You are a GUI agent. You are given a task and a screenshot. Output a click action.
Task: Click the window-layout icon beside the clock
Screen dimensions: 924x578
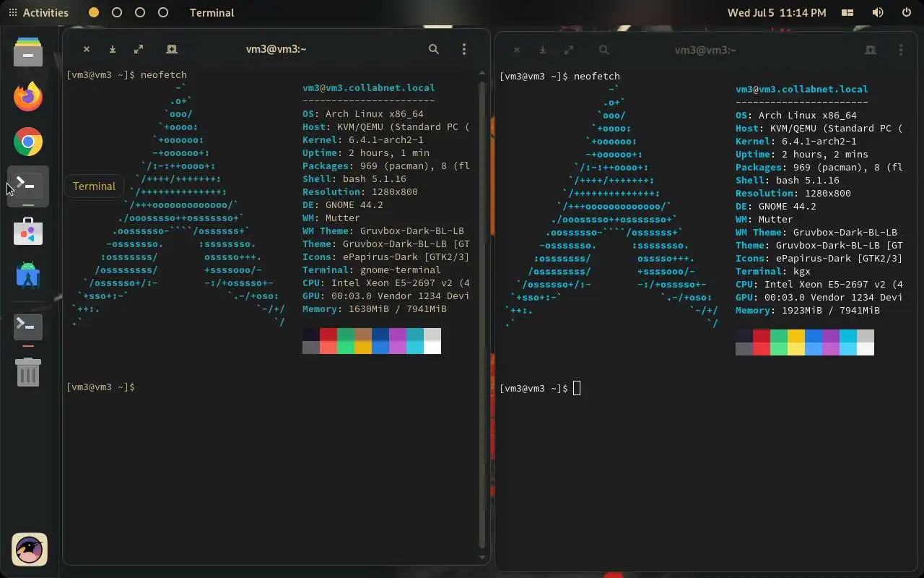tap(848, 12)
